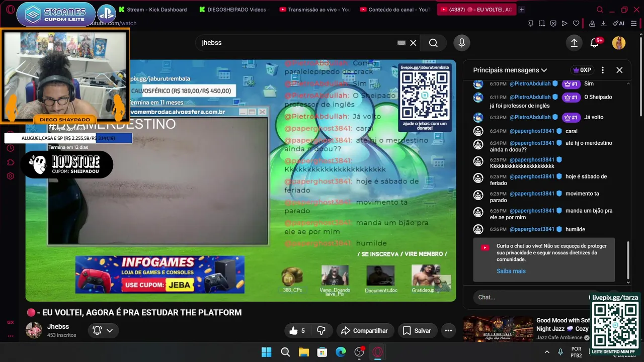The height and width of the screenshot is (362, 644).
Task: Start voice search with the microphone
Action: coord(462,43)
